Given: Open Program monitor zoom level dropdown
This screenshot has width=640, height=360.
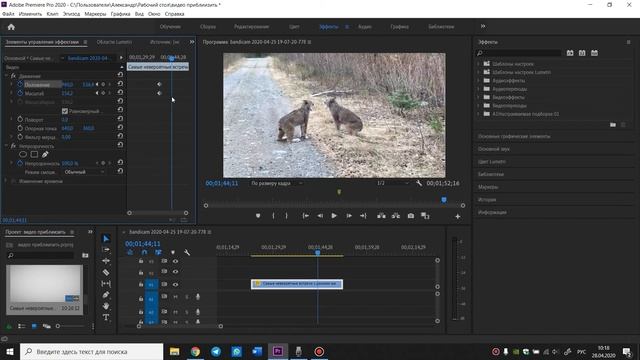Looking at the screenshot, I should (276, 183).
